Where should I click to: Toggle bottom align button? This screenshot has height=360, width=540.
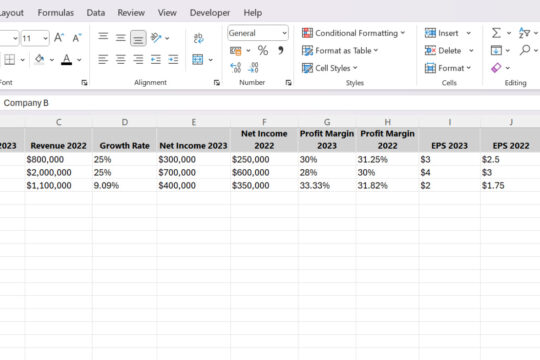(x=138, y=38)
